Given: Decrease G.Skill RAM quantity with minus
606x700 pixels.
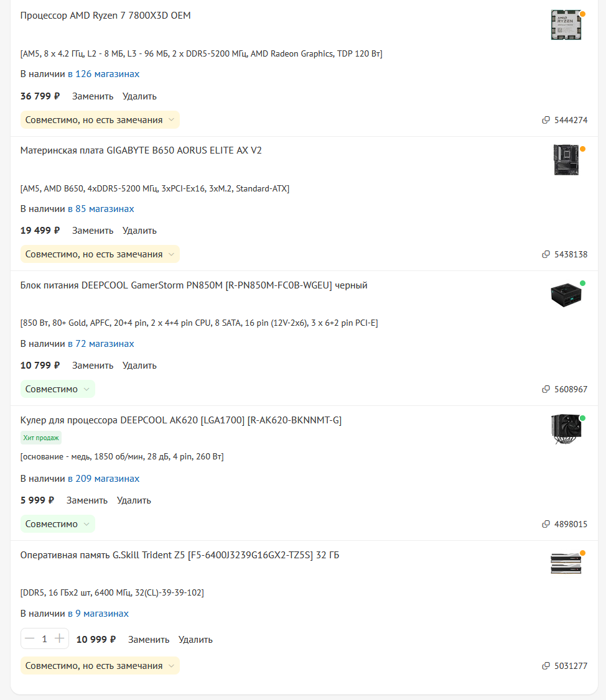Looking at the screenshot, I should click(x=29, y=639).
